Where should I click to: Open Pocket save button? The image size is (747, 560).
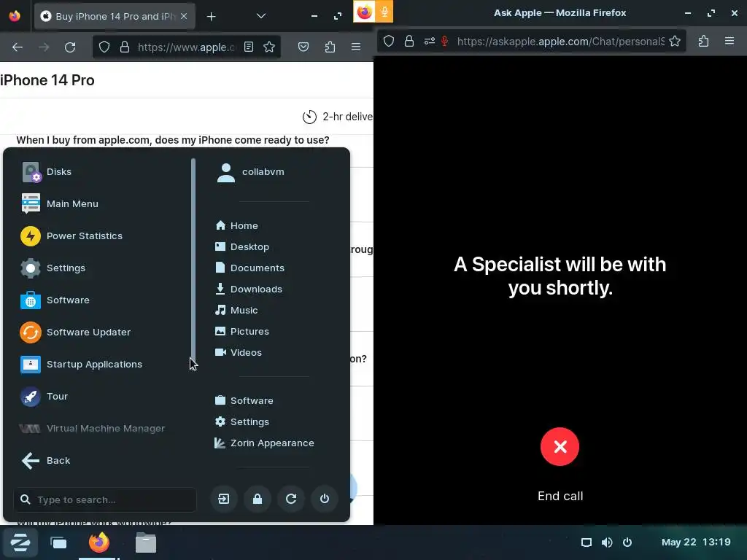tap(303, 47)
